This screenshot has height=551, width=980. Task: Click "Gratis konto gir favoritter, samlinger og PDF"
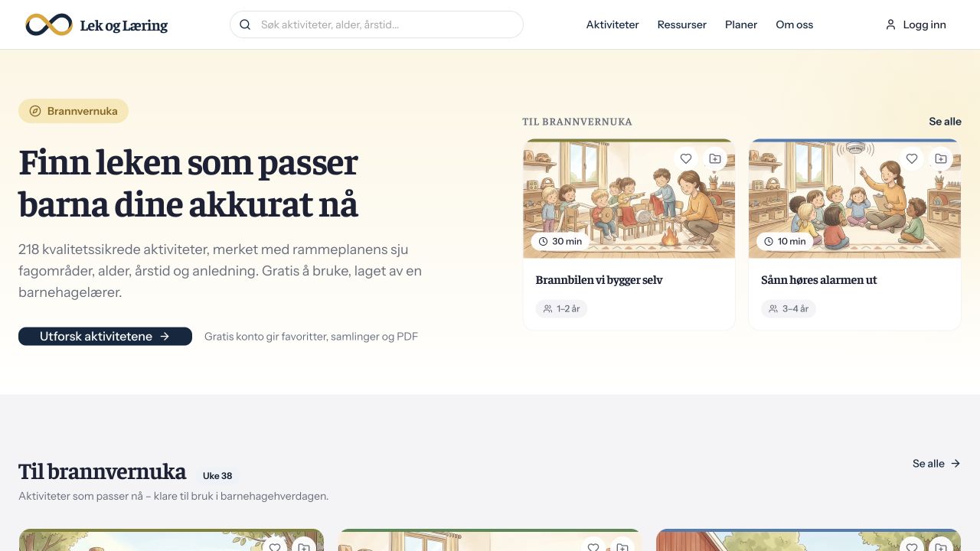pos(311,336)
